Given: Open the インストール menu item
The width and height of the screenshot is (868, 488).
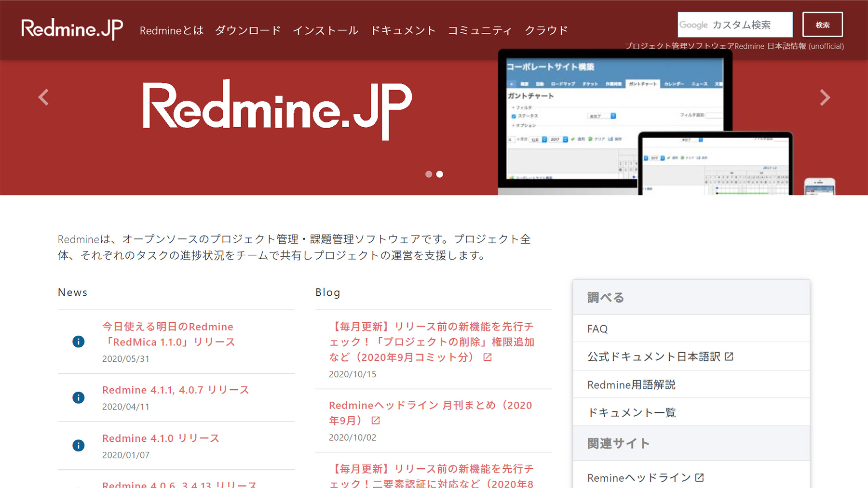Looking at the screenshot, I should coord(325,30).
